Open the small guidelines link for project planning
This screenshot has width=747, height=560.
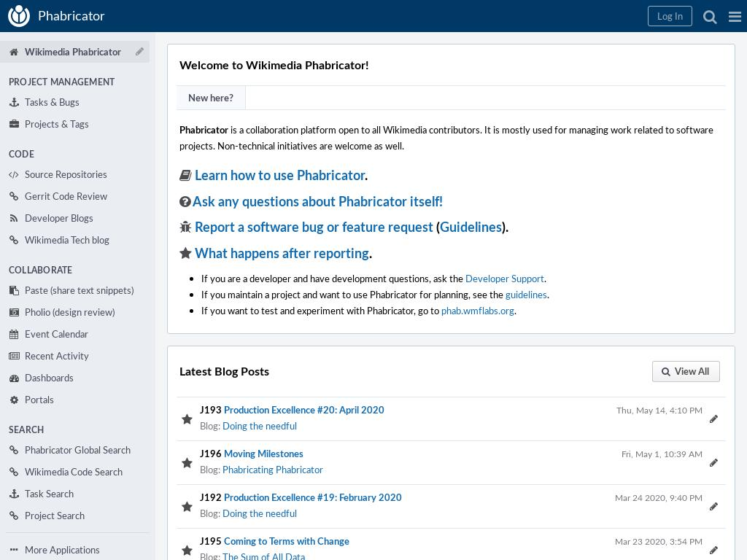tap(526, 295)
